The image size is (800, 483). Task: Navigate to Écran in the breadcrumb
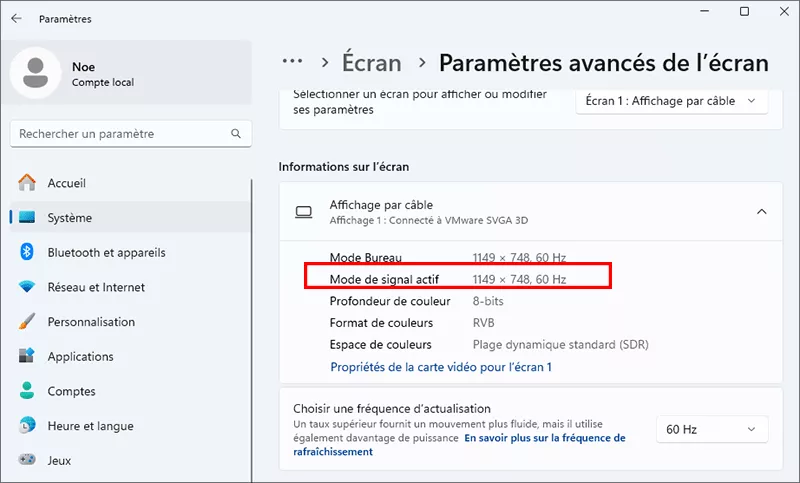click(x=371, y=63)
